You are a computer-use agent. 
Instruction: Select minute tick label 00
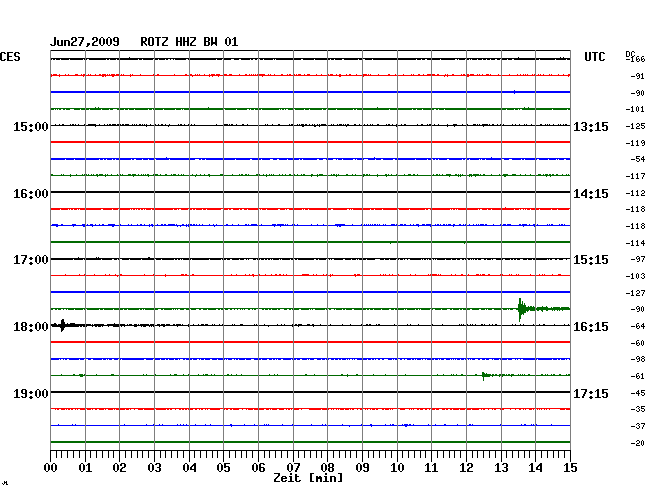[50, 467]
